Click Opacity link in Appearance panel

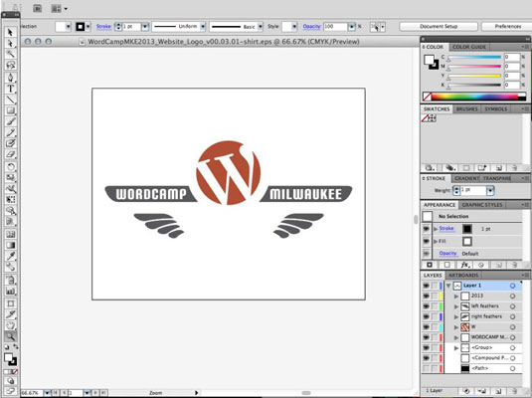coord(447,254)
